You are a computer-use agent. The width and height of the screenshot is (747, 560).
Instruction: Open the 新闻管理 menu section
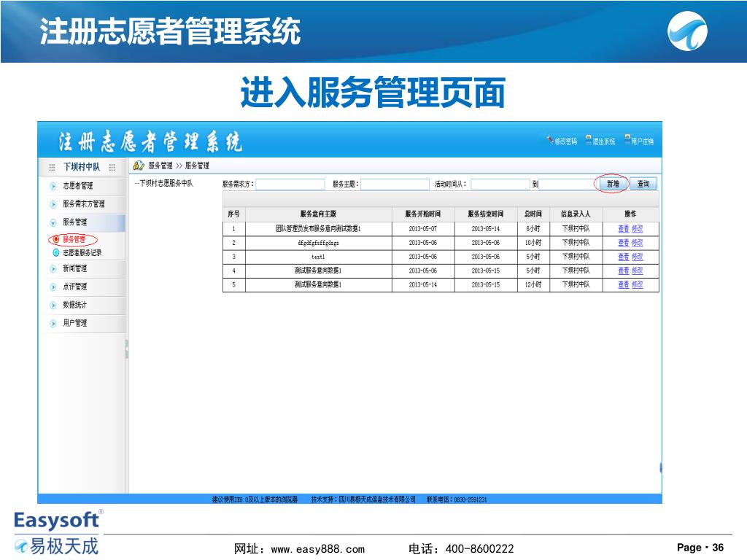pos(53,269)
